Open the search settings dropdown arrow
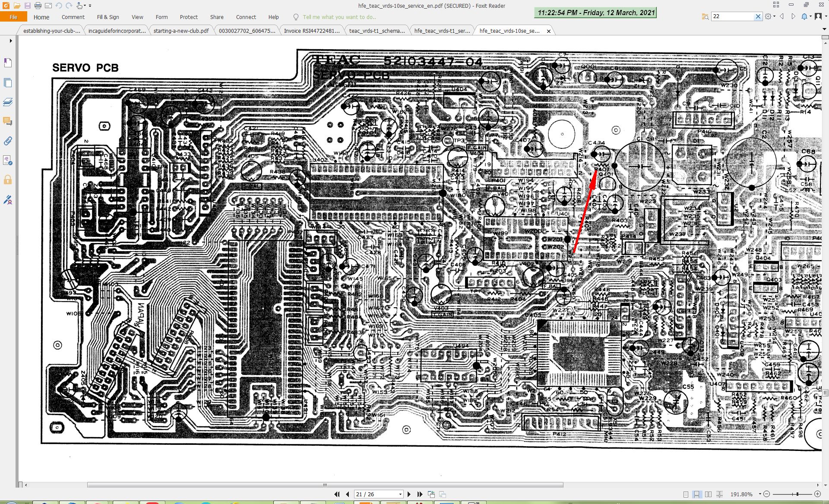 point(774,16)
